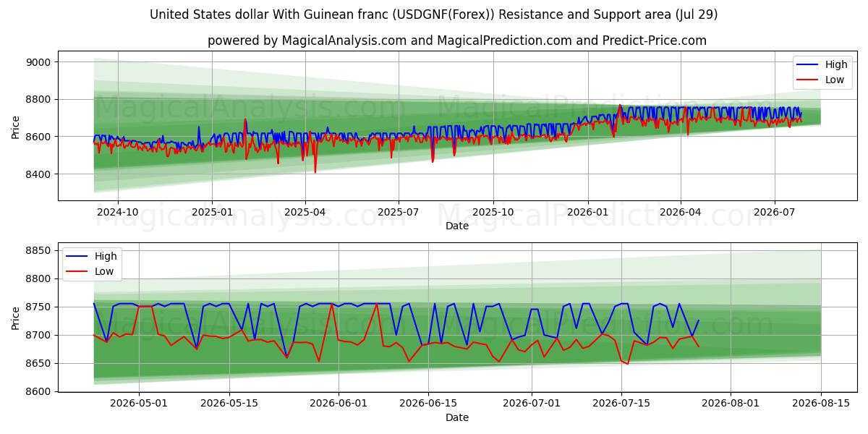Click the 2026-05-15 date tick label
This screenshot has height=434, width=868.
click(x=229, y=404)
